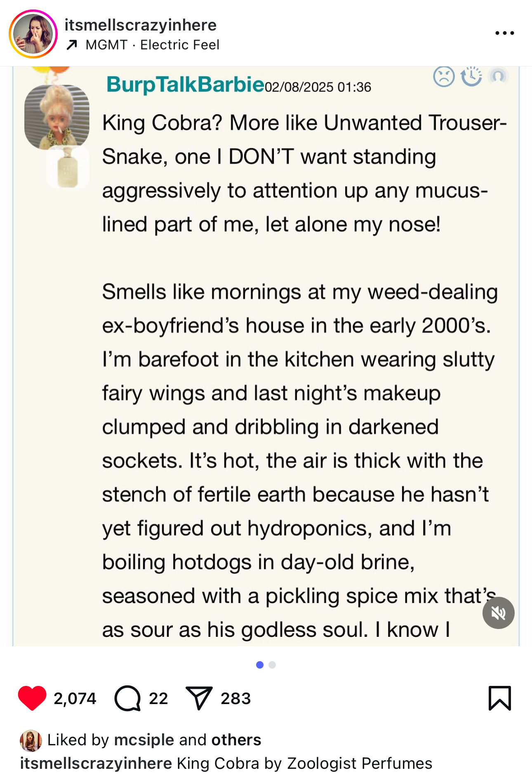This screenshot has width=532, height=775.
Task: Go to second carousel slide dot
Action: point(272,665)
